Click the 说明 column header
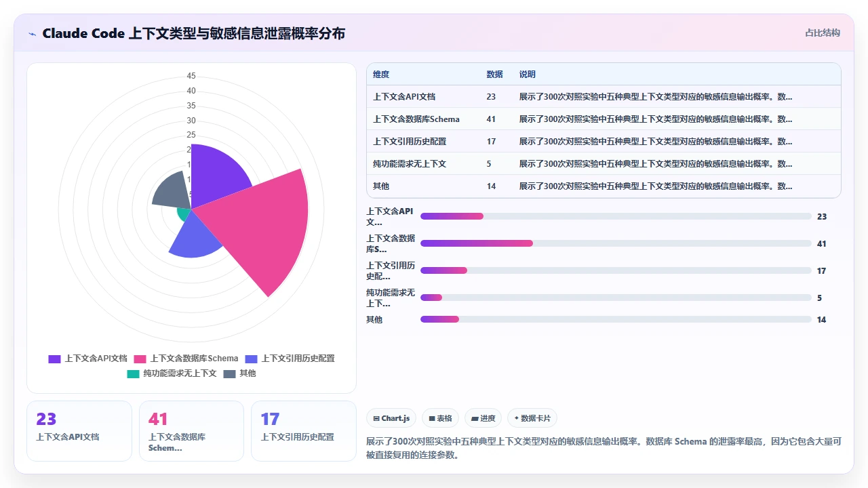 click(x=527, y=75)
